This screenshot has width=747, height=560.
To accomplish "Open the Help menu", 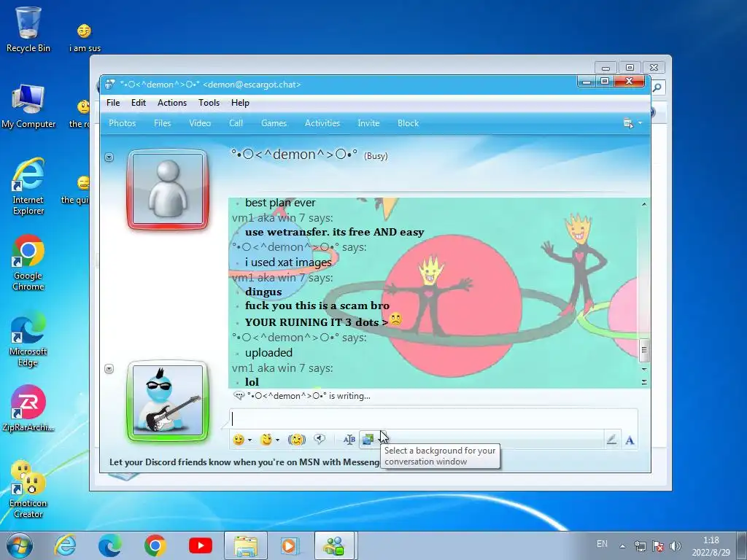I will (x=240, y=103).
